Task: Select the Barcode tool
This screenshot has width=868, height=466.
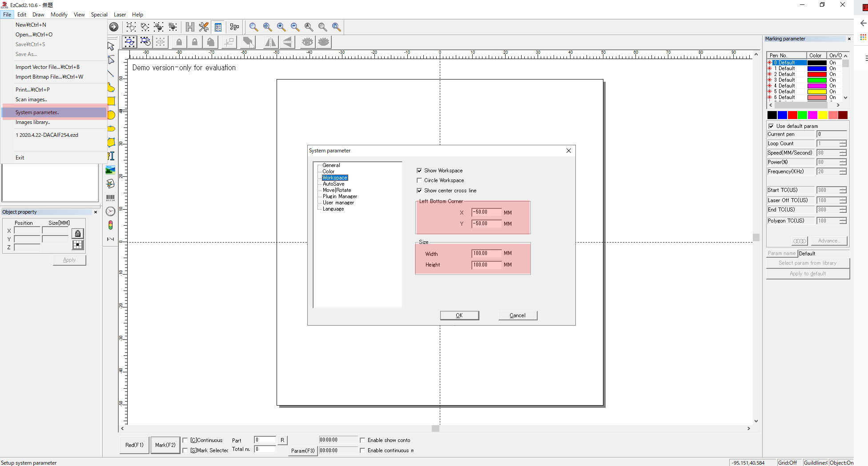Action: [111, 198]
